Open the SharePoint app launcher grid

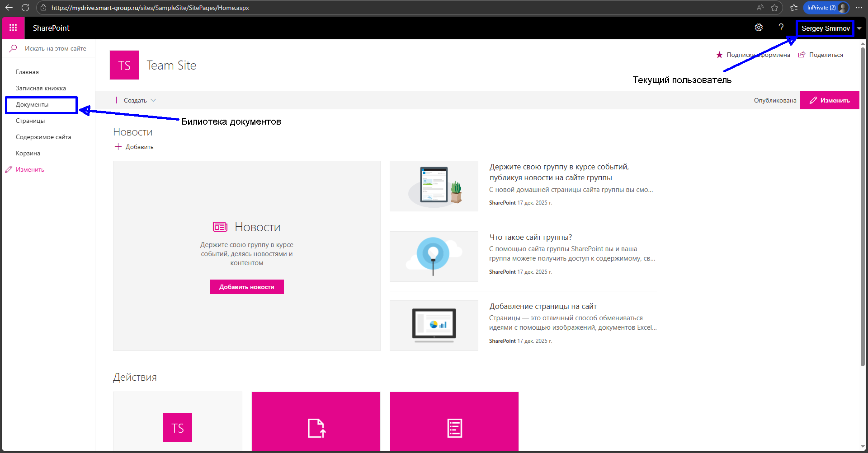coord(13,28)
